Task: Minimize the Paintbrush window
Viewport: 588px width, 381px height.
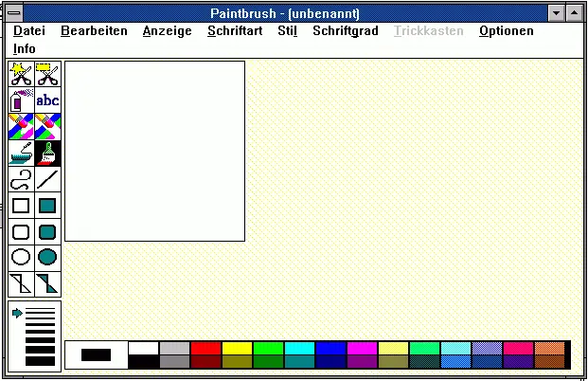Action: pyautogui.click(x=556, y=13)
